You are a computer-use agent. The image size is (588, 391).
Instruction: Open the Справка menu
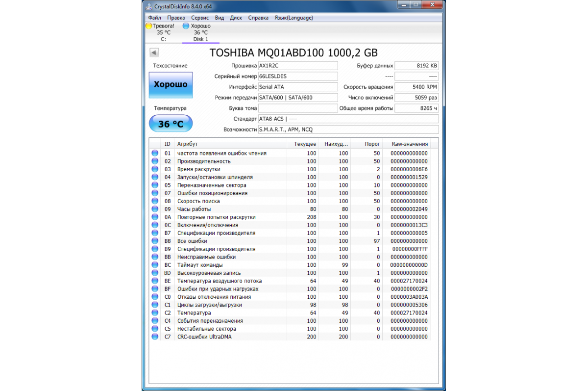click(x=258, y=18)
